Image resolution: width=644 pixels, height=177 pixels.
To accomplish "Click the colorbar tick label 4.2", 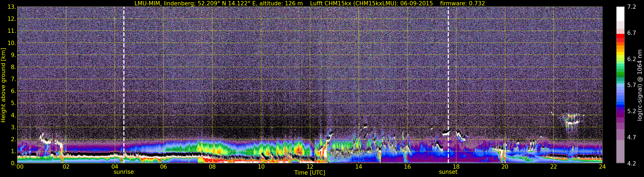I will tap(632, 163).
